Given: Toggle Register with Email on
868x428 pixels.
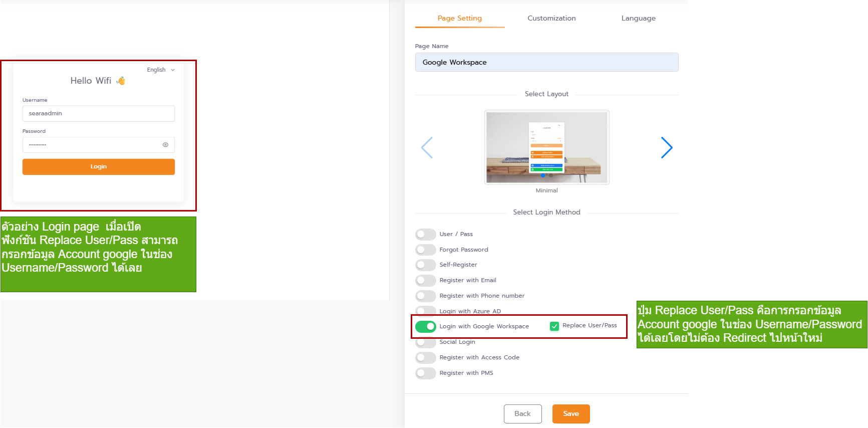Looking at the screenshot, I should (x=425, y=281).
